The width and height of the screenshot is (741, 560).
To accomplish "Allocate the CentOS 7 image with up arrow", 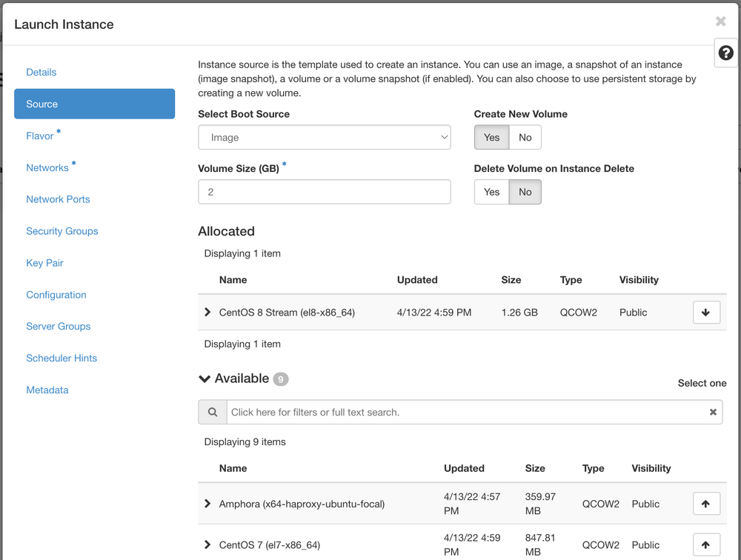I will click(706, 544).
